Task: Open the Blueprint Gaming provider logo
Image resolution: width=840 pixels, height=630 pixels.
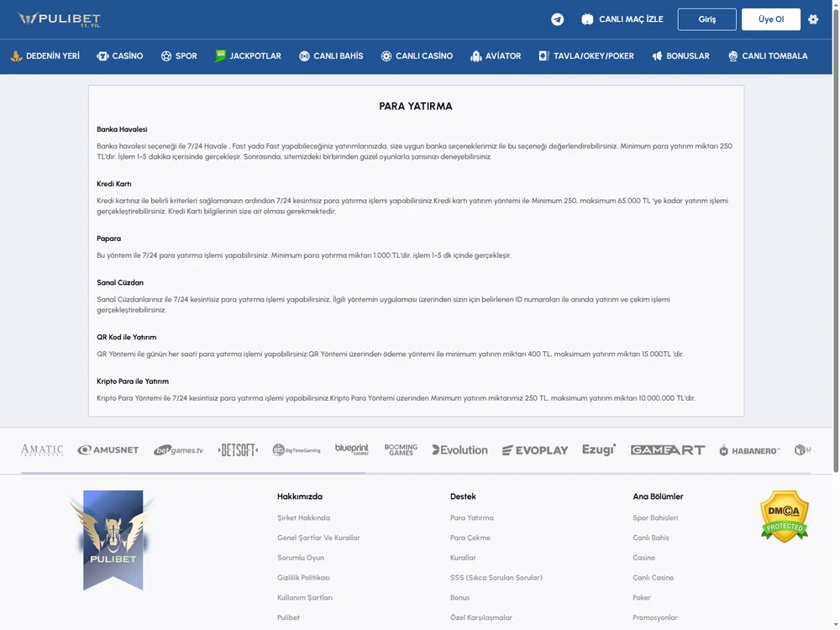Action: pos(352,449)
